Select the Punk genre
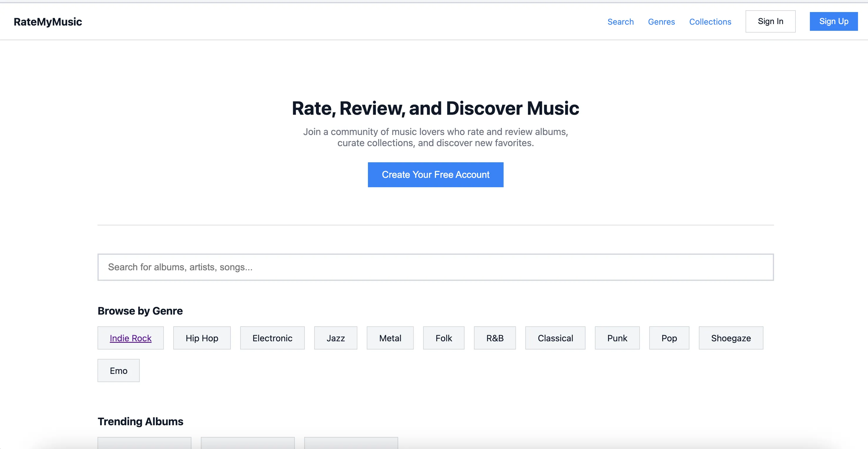 pos(617,338)
